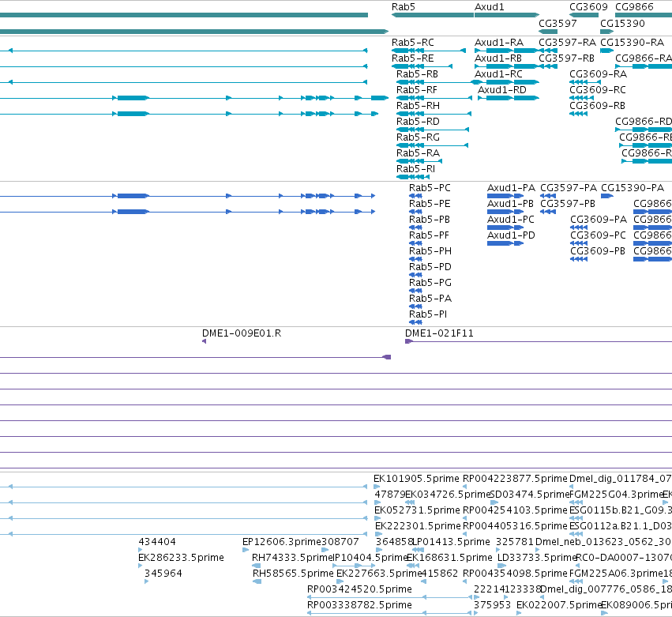
Task: Select the DME1-021F11 feature
Action: pyautogui.click(x=439, y=333)
